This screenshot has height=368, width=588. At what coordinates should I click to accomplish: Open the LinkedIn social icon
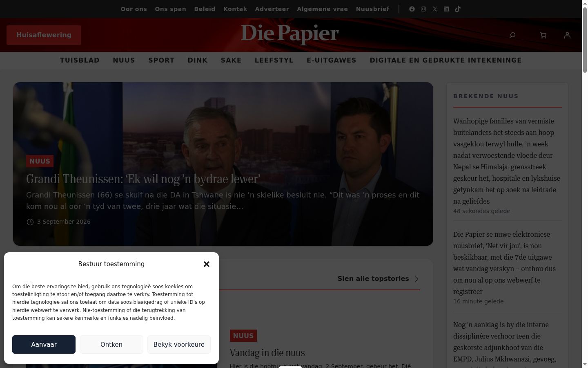tap(446, 9)
